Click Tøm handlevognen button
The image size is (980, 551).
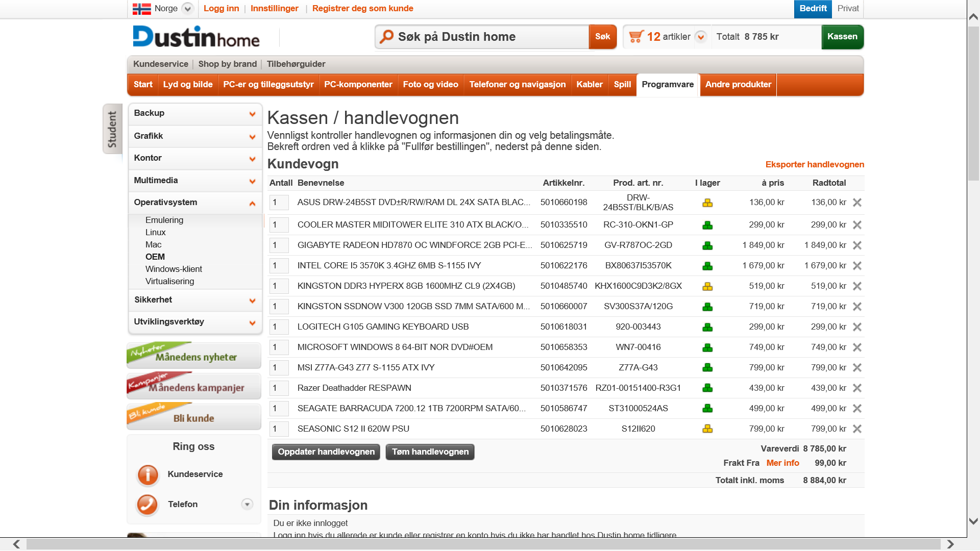click(x=430, y=452)
